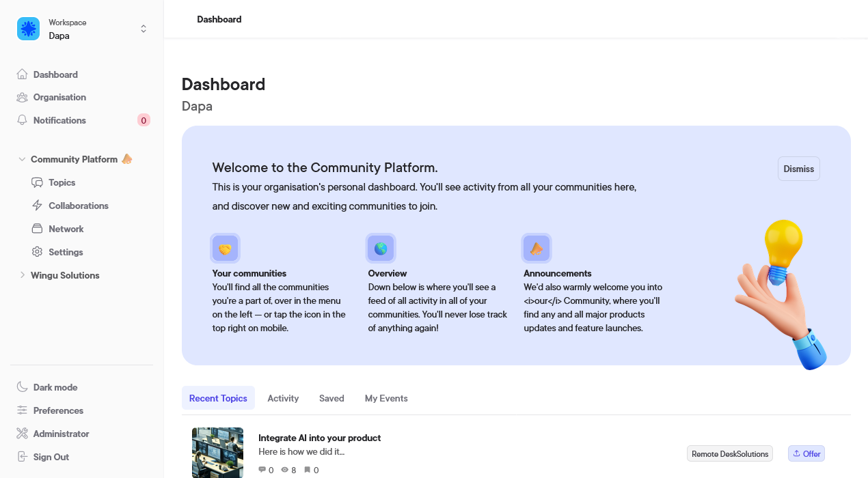Switch to the Activity tab
This screenshot has height=478, width=868.
(283, 398)
